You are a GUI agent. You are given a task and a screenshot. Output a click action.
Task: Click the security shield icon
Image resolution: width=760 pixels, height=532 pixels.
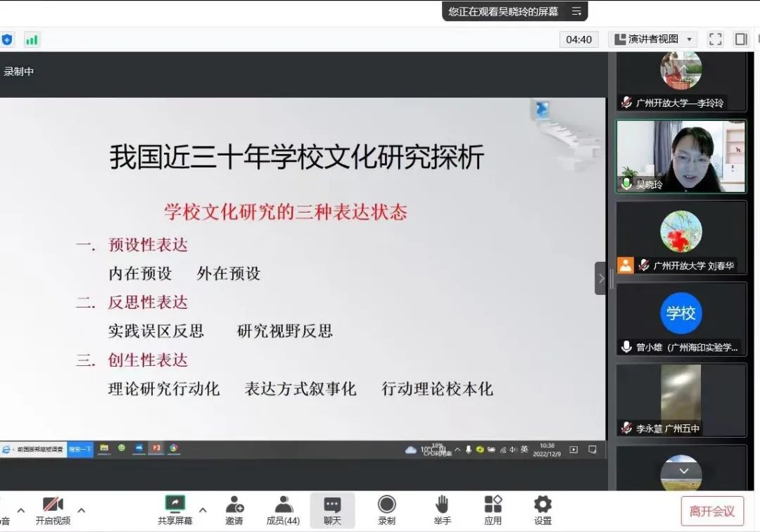(x=7, y=39)
